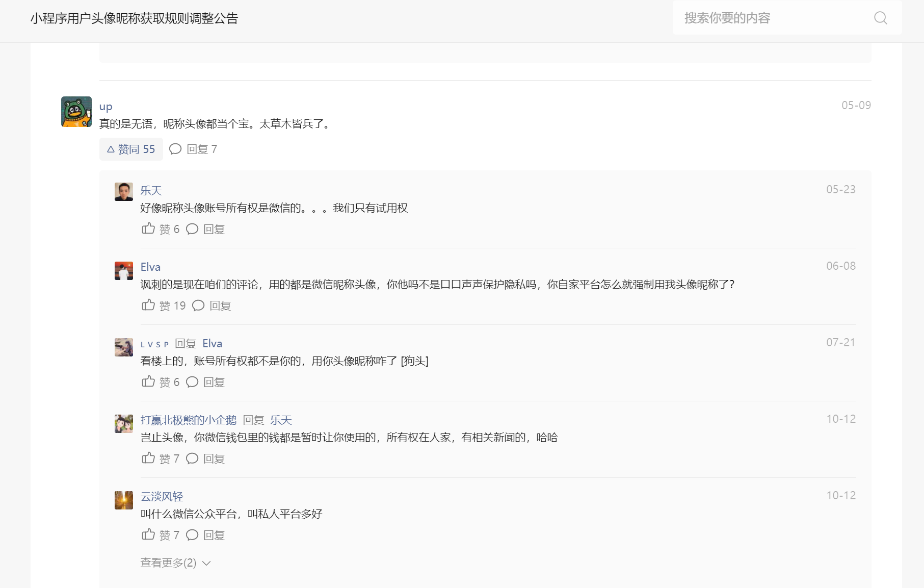Click the date 05-09 on up's comment
The height and width of the screenshot is (588, 924).
856,106
